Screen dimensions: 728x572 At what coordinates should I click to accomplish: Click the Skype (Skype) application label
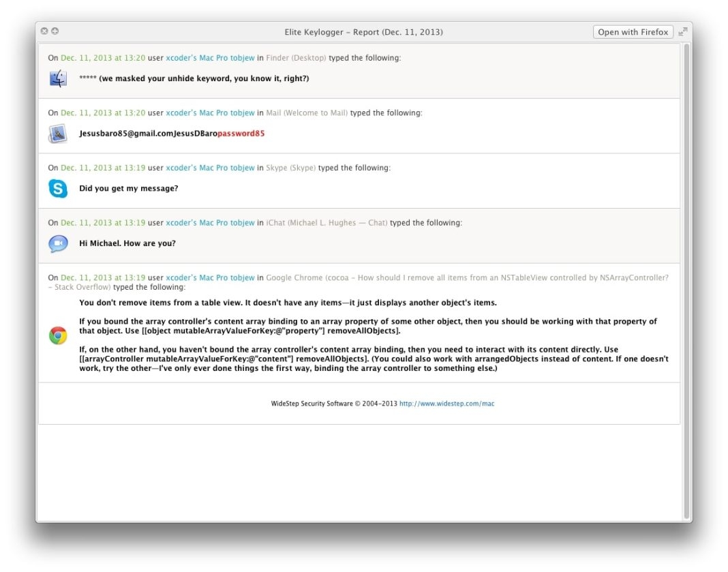pos(290,168)
